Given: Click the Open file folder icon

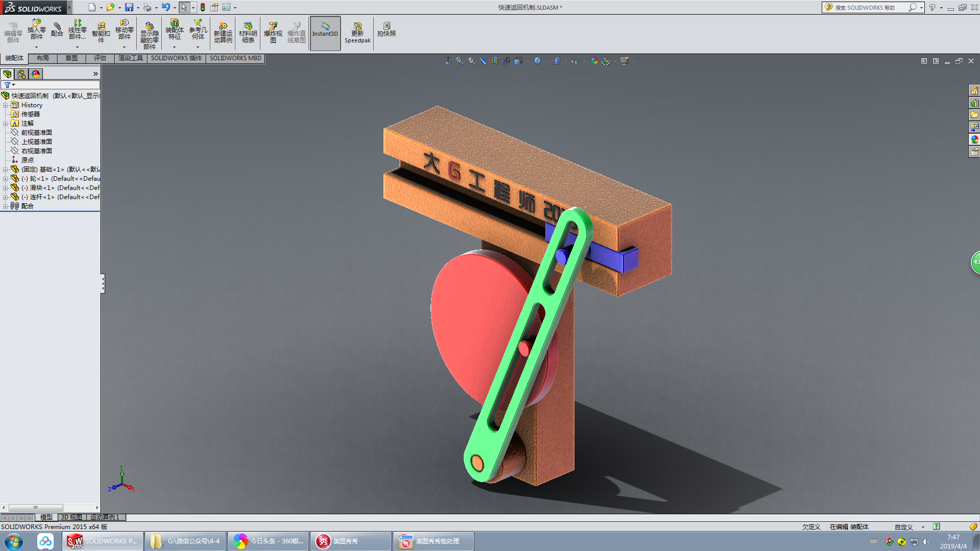Looking at the screenshot, I should tap(110, 7).
